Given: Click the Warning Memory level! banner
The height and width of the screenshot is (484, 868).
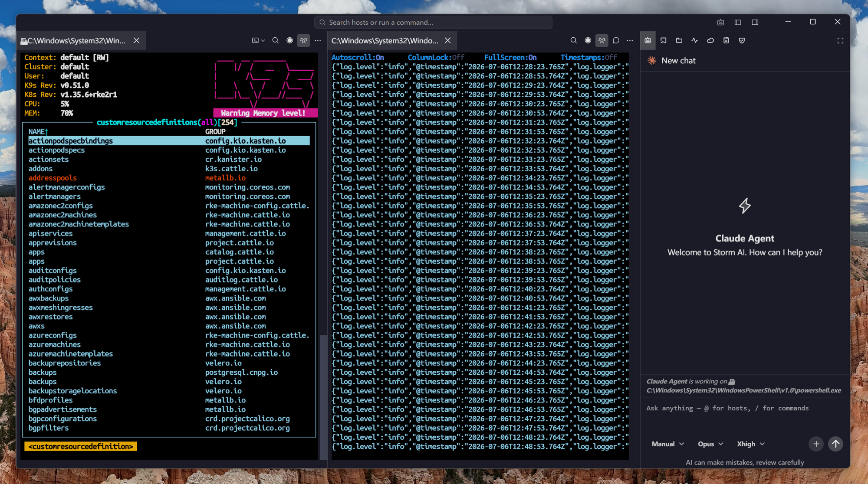Looking at the screenshot, I should (265, 113).
